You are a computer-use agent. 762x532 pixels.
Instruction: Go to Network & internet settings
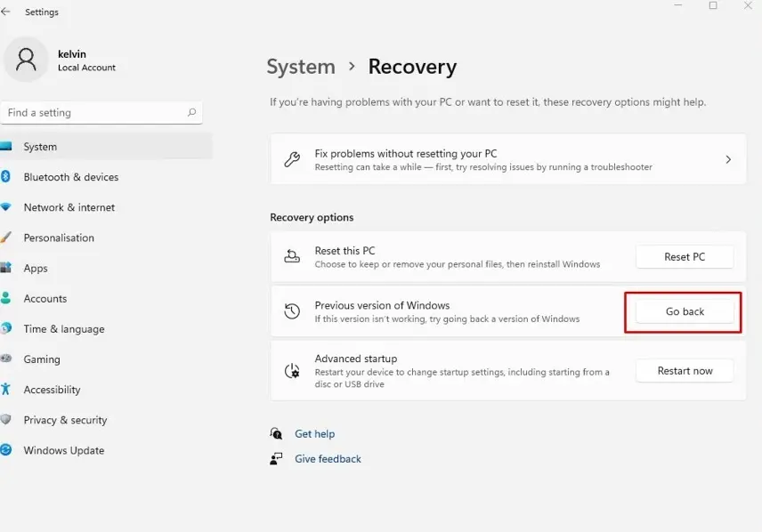click(106, 207)
